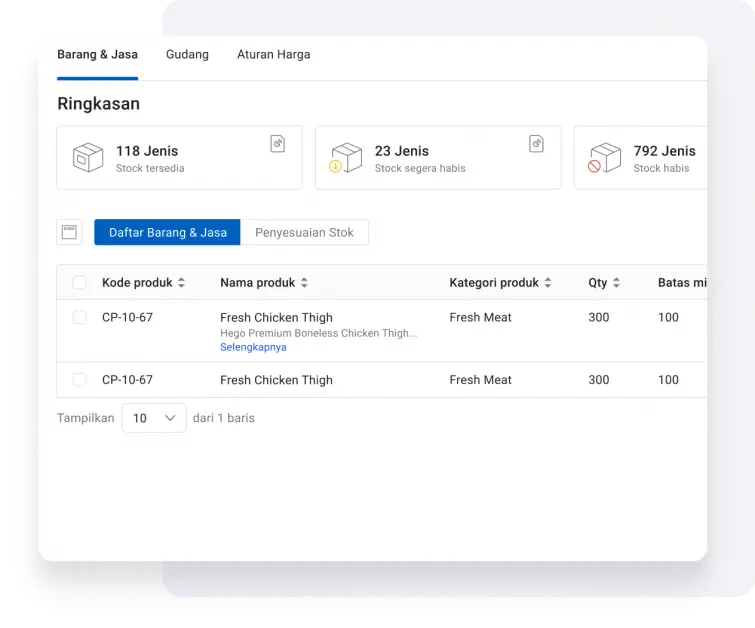Click the Batas mi column header
755x628 pixels.
coord(682,283)
